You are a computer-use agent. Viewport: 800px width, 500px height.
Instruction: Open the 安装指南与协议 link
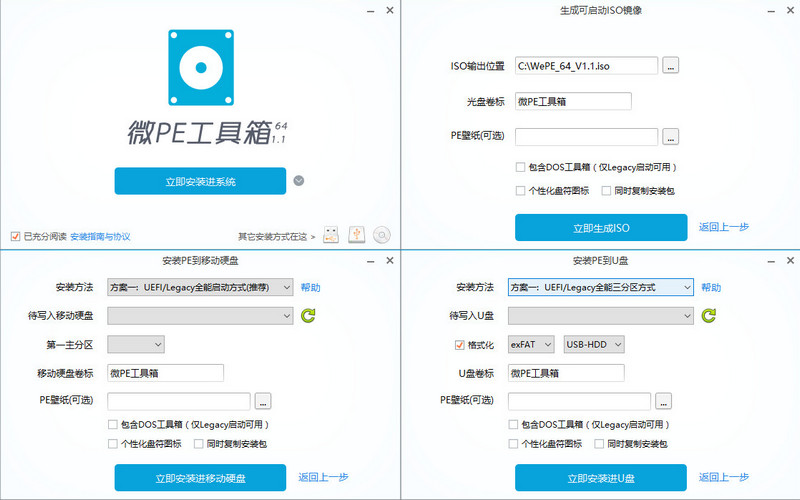[x=100, y=237]
